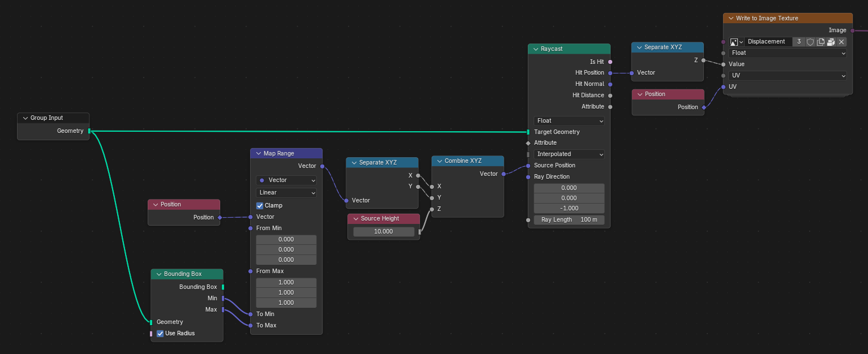
Task: Open the Vector data type dropdown in Map Range
Action: [x=286, y=180]
